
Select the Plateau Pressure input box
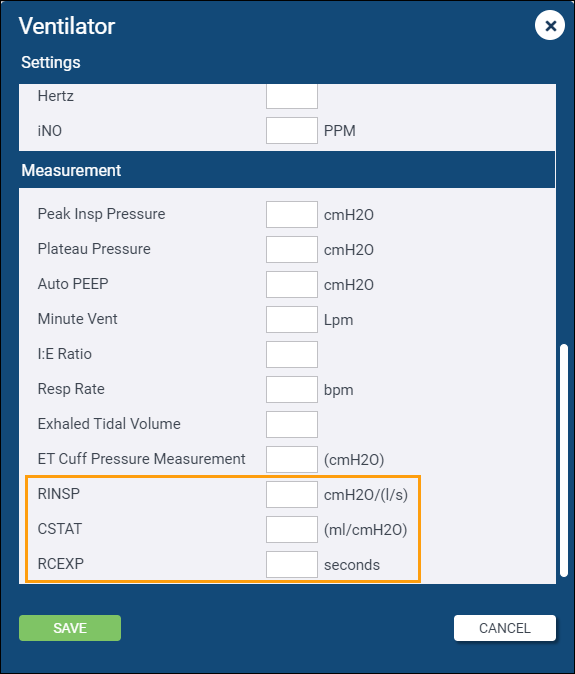click(292, 249)
